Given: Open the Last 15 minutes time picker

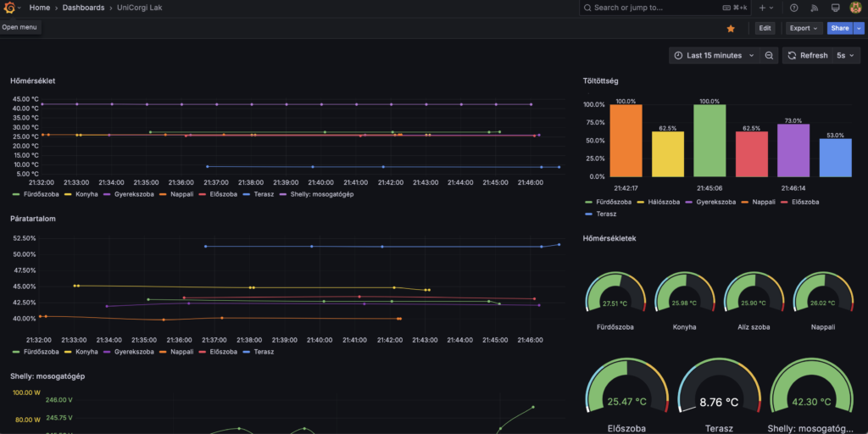Looking at the screenshot, I should 713,55.
